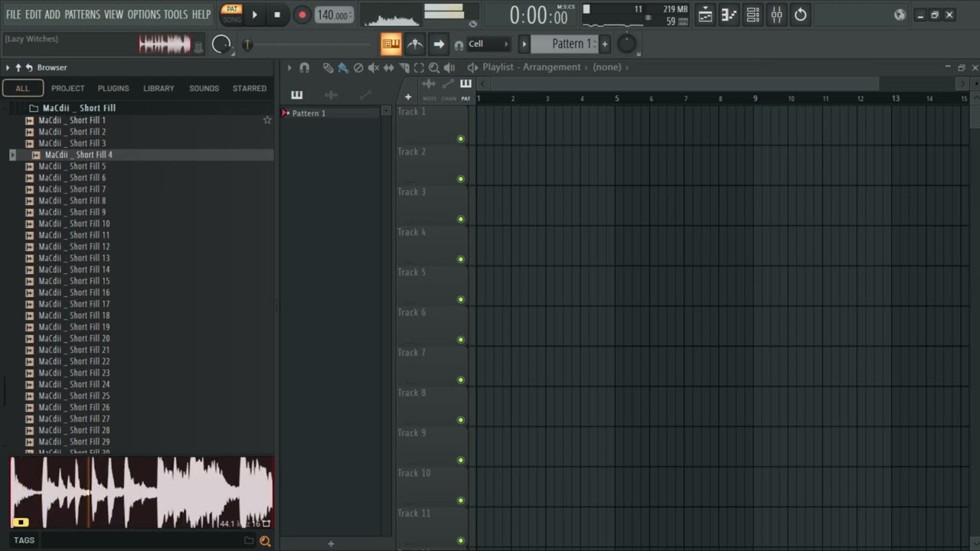This screenshot has width=980, height=551.
Task: Choose the Select tool in Playlist
Action: 419,67
